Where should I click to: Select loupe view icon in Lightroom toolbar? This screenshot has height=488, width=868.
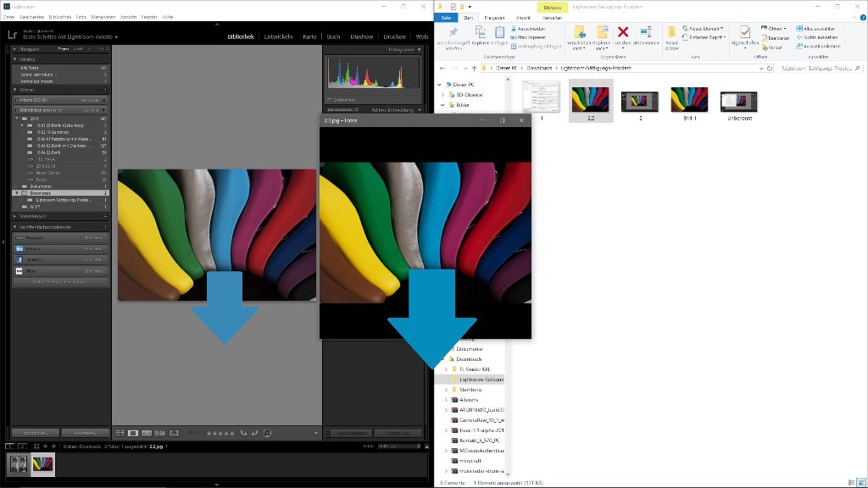(133, 433)
